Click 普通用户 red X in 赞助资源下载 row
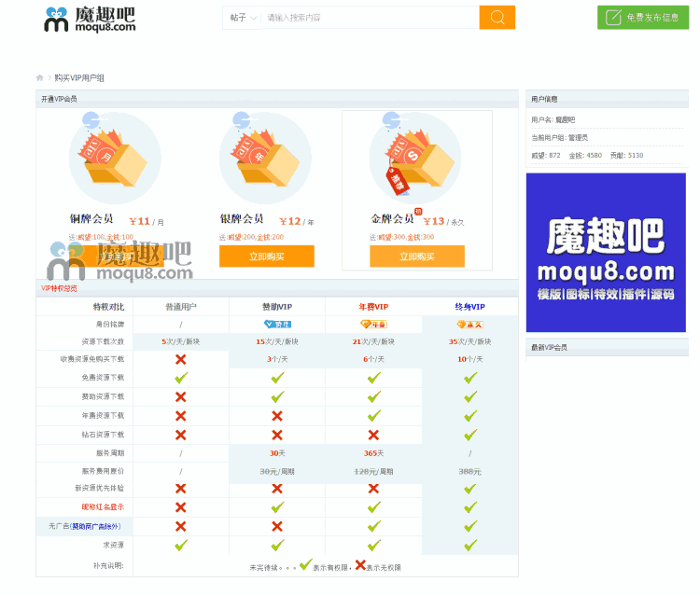700x596 pixels. point(180,396)
